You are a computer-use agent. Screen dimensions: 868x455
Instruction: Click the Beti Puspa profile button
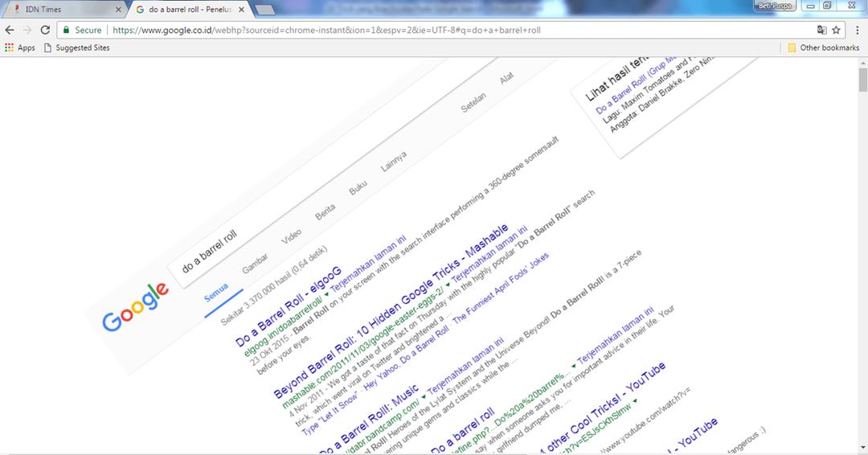[x=776, y=6]
